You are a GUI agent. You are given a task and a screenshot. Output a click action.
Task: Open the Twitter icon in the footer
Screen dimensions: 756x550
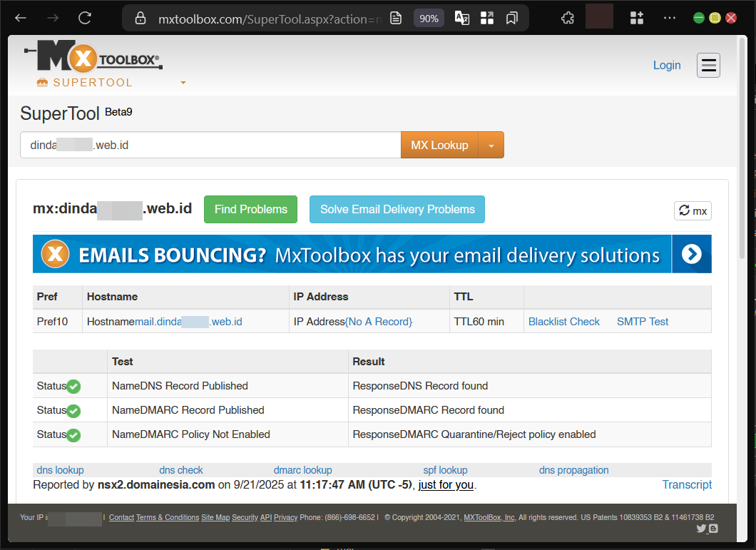click(700, 529)
